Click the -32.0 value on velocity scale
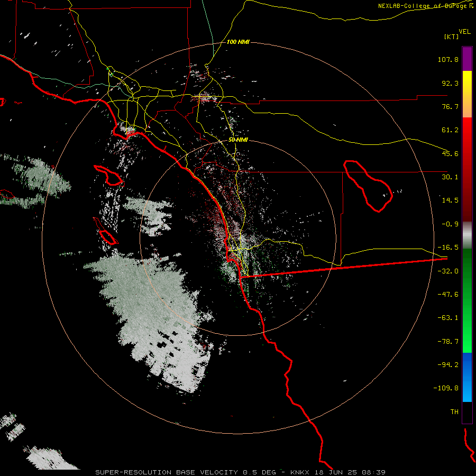Screen dimensions: 476x476 448,271
